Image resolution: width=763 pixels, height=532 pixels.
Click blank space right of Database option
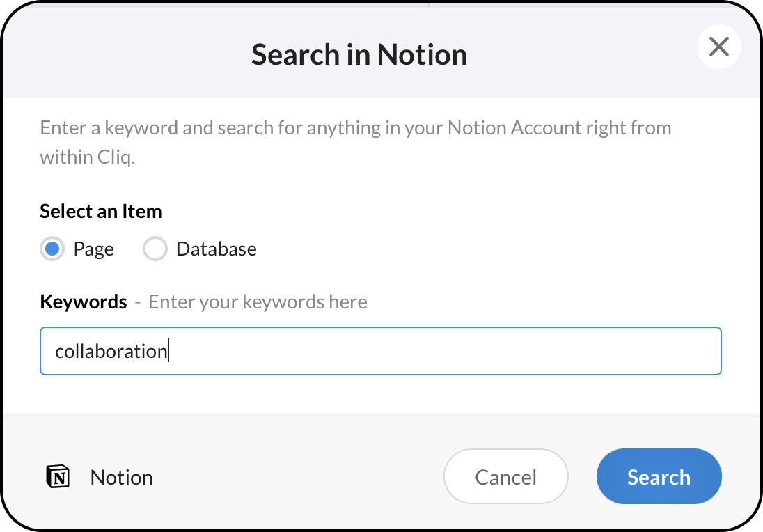(x=487, y=249)
